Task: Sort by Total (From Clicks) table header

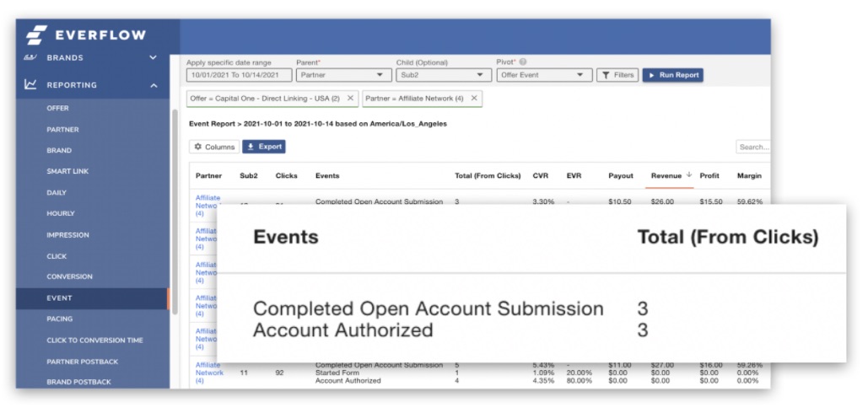Action: point(488,176)
